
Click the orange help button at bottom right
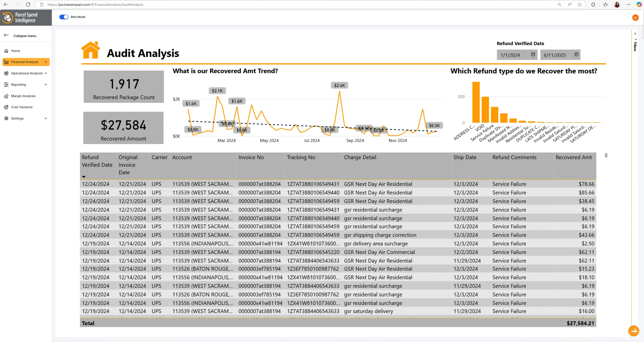[633, 331]
